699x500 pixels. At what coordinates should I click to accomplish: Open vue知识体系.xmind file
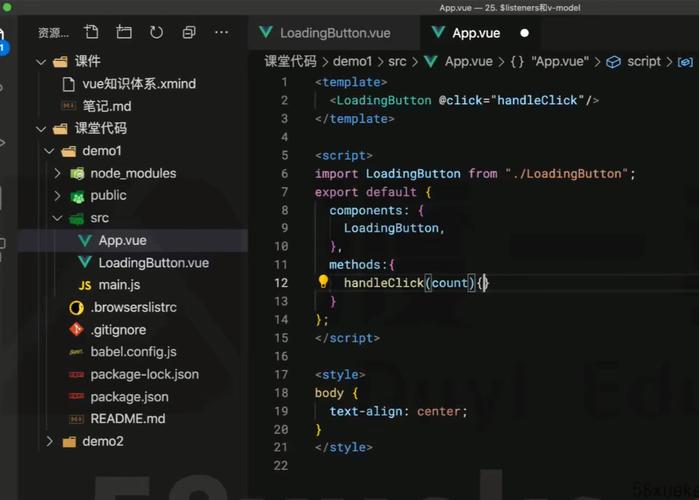pyautogui.click(x=139, y=84)
